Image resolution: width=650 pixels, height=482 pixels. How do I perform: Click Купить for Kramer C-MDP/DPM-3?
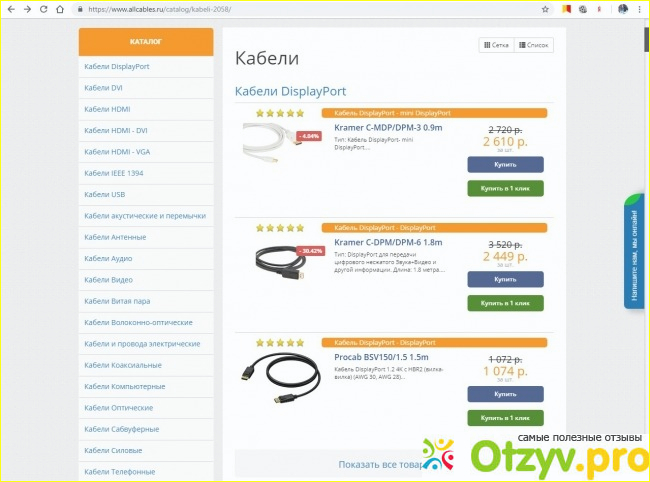(x=505, y=165)
